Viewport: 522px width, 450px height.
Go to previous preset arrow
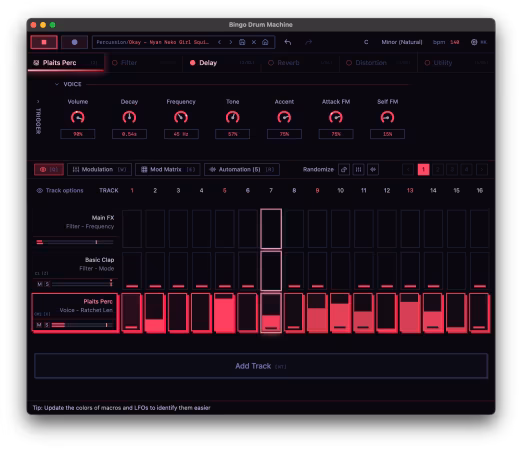point(219,42)
